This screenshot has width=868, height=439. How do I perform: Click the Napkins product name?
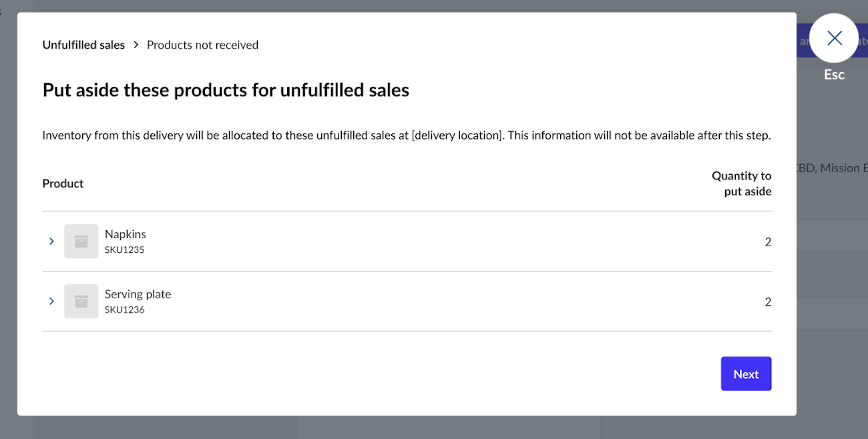[126, 234]
